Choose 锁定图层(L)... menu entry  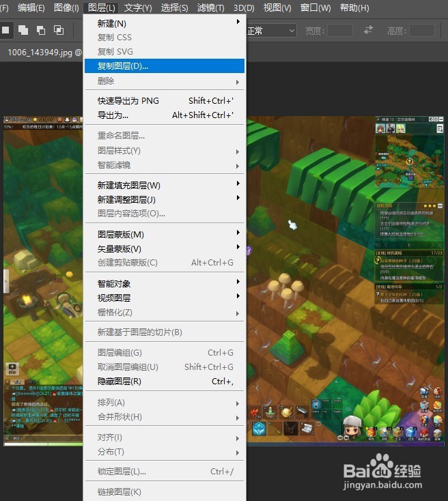pyautogui.click(x=165, y=472)
